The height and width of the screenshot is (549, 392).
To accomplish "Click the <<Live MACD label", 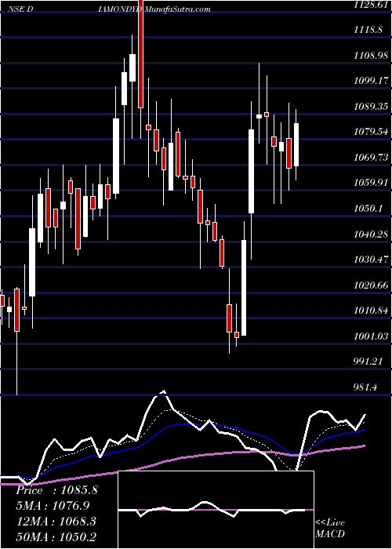I will click(x=330, y=528).
